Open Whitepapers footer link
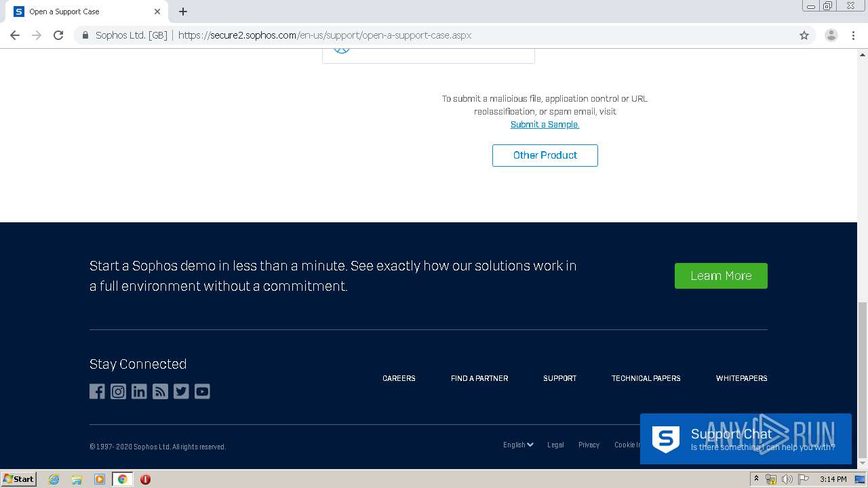Screen dimensions: 868x488 tap(741, 378)
